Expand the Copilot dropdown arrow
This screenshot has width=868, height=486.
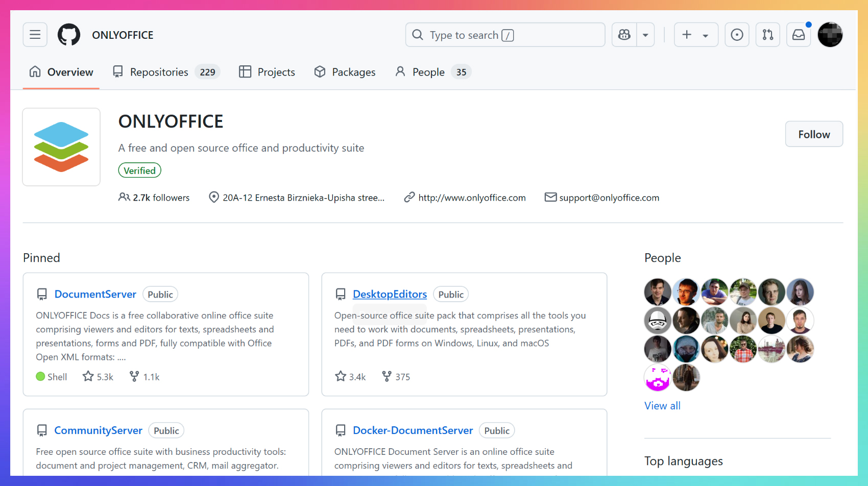[x=645, y=35]
